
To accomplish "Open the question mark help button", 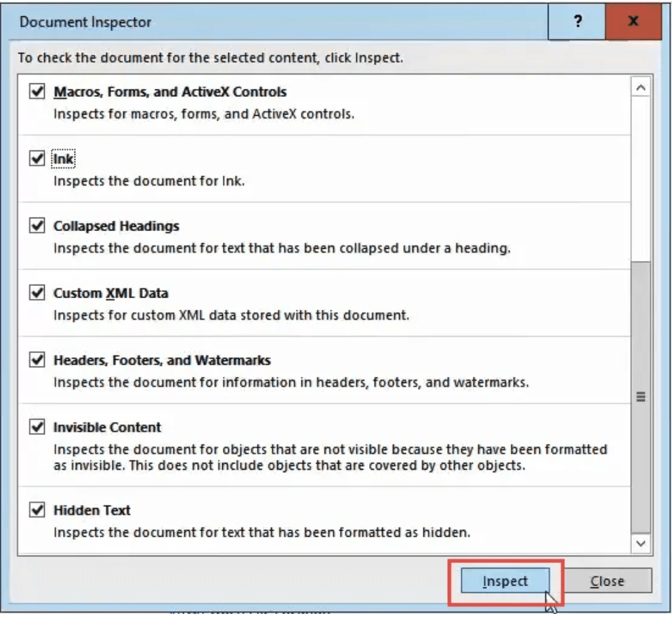I will [577, 22].
